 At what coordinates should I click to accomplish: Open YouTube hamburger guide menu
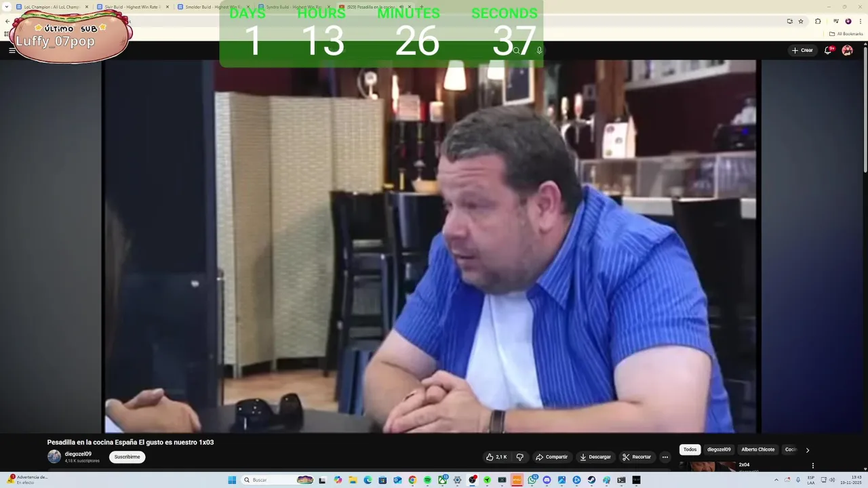click(12, 50)
